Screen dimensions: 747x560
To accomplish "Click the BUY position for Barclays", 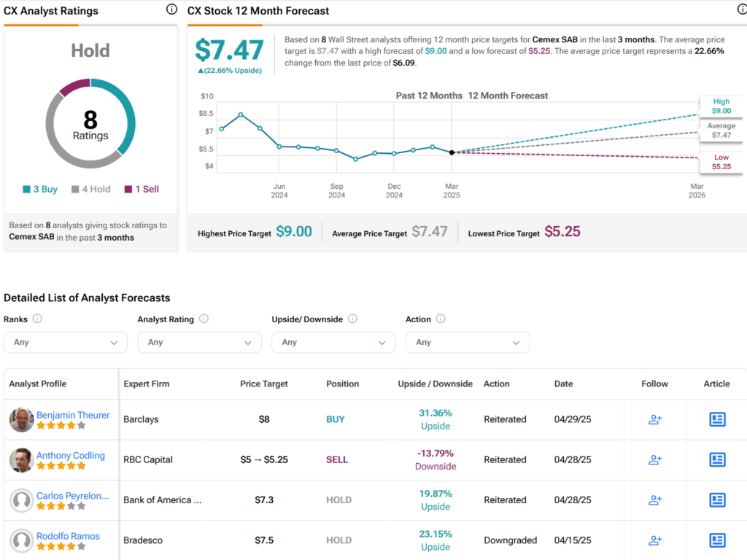I will tap(336, 419).
